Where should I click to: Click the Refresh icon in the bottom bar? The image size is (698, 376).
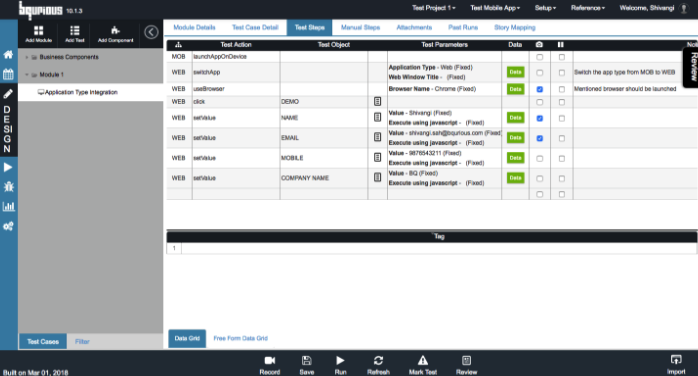click(378, 360)
